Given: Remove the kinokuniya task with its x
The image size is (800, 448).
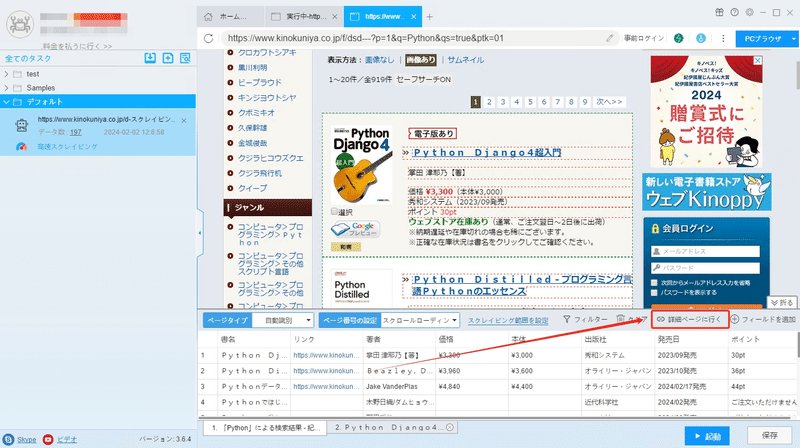Looking at the screenshot, I should (x=184, y=120).
